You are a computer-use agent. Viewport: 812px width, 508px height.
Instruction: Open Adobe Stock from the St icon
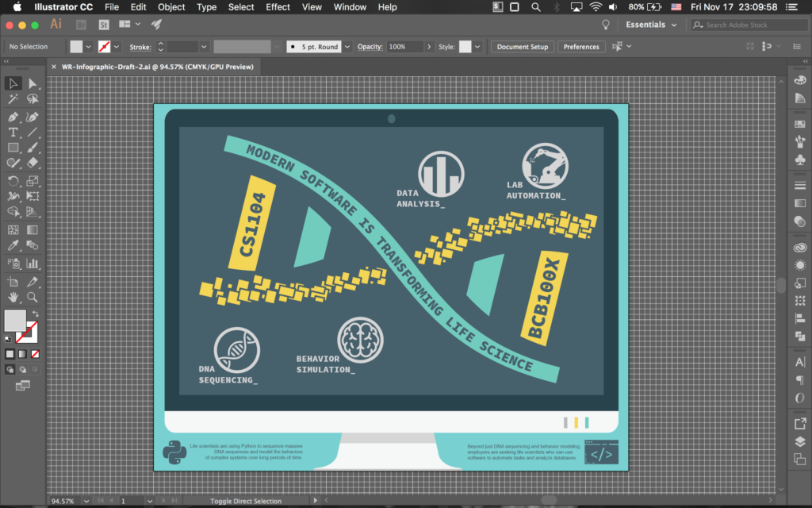(x=103, y=25)
